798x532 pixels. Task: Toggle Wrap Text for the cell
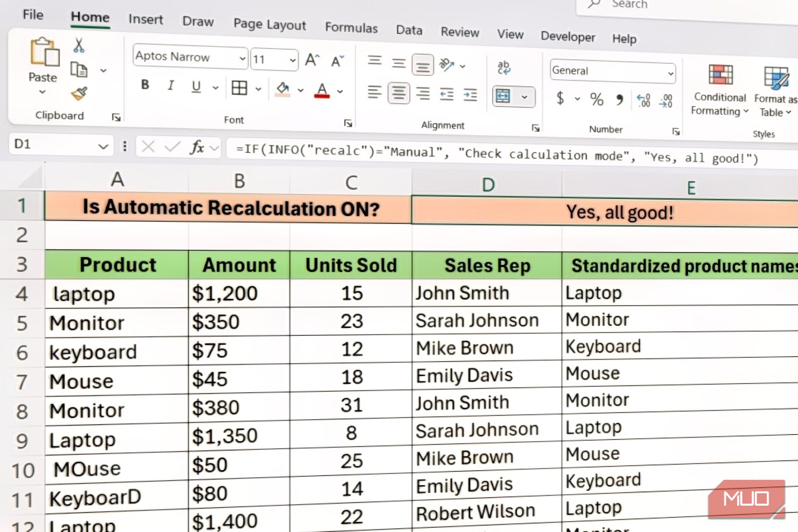click(x=504, y=67)
